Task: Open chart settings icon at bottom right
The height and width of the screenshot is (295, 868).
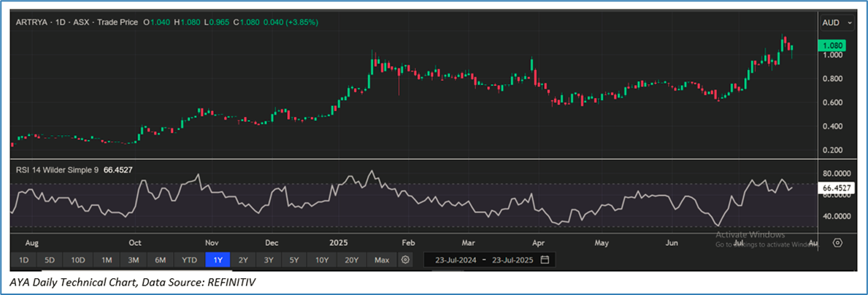Action: pyautogui.click(x=837, y=242)
